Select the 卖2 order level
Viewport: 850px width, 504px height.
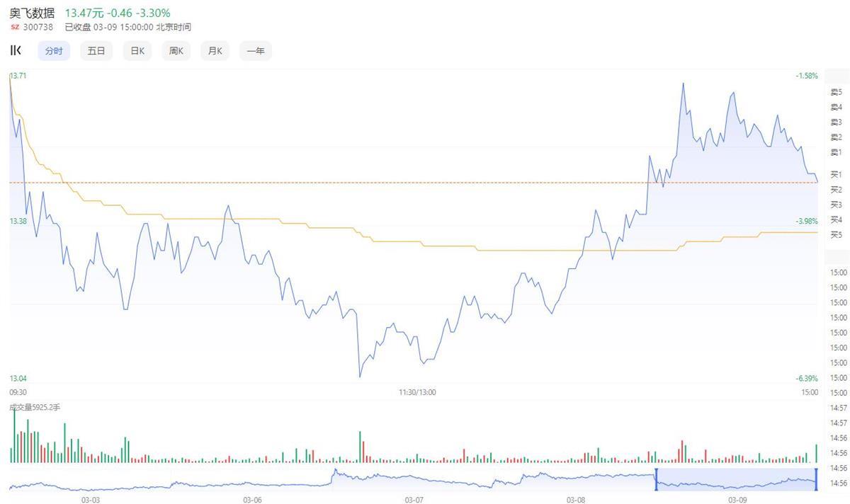tap(836, 137)
